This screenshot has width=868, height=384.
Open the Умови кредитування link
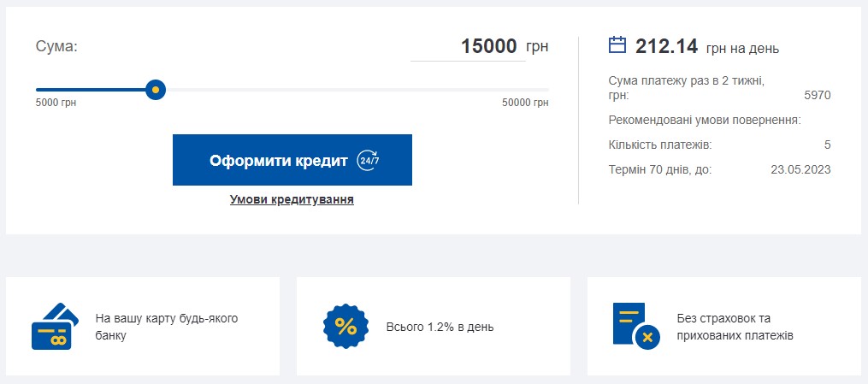tap(292, 200)
